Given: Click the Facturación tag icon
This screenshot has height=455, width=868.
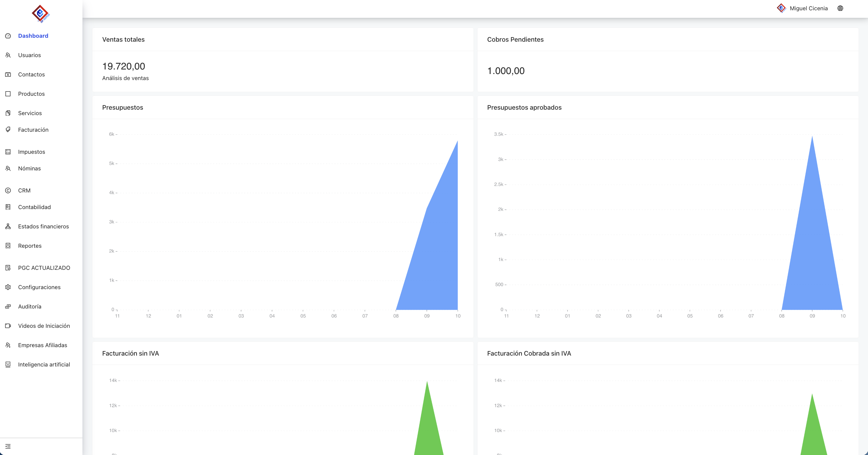Looking at the screenshot, I should pyautogui.click(x=8, y=129).
